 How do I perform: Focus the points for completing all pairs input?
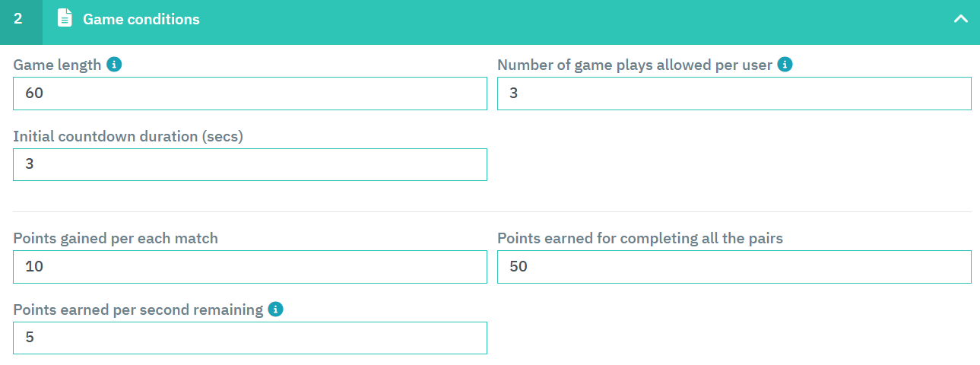tap(734, 267)
